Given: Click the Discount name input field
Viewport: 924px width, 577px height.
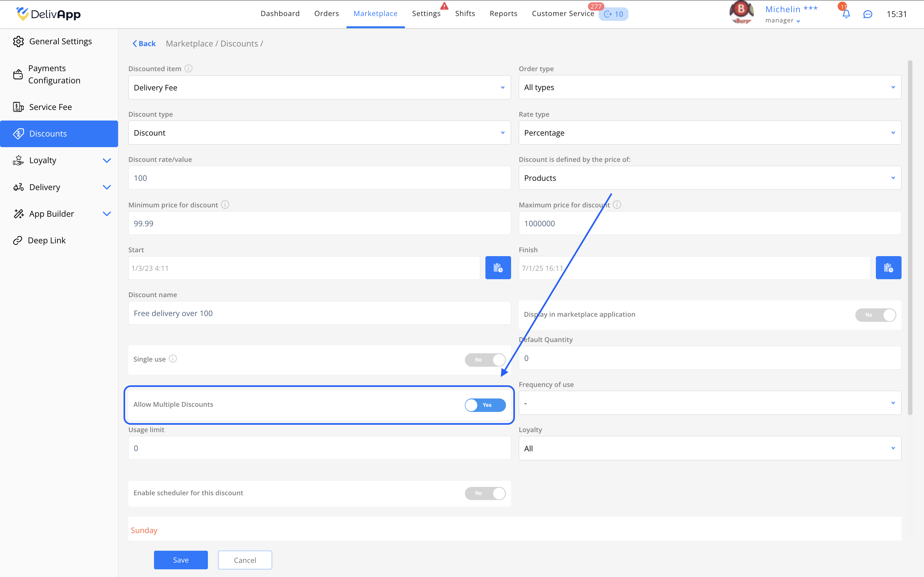Looking at the screenshot, I should coord(319,313).
